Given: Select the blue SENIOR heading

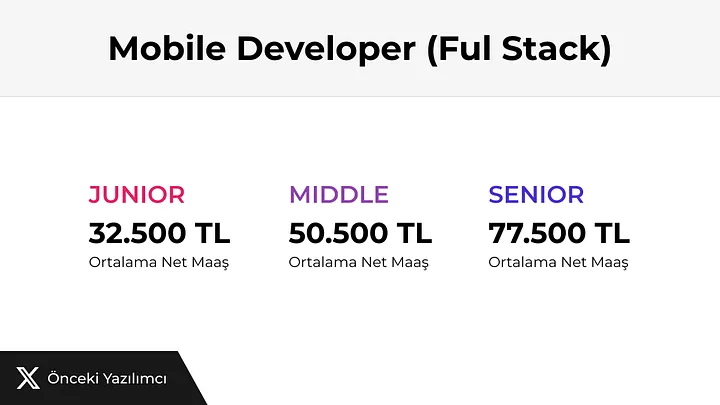Looking at the screenshot, I should click(536, 194).
